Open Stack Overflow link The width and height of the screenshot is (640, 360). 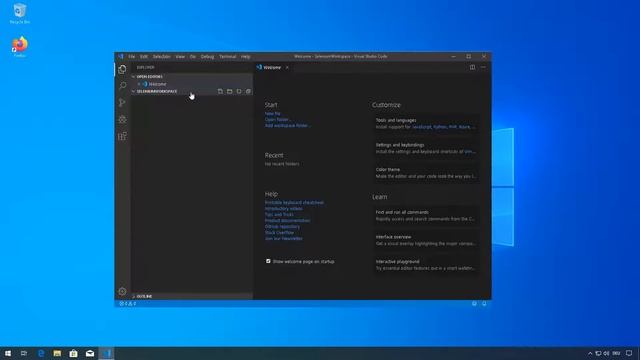(x=279, y=233)
